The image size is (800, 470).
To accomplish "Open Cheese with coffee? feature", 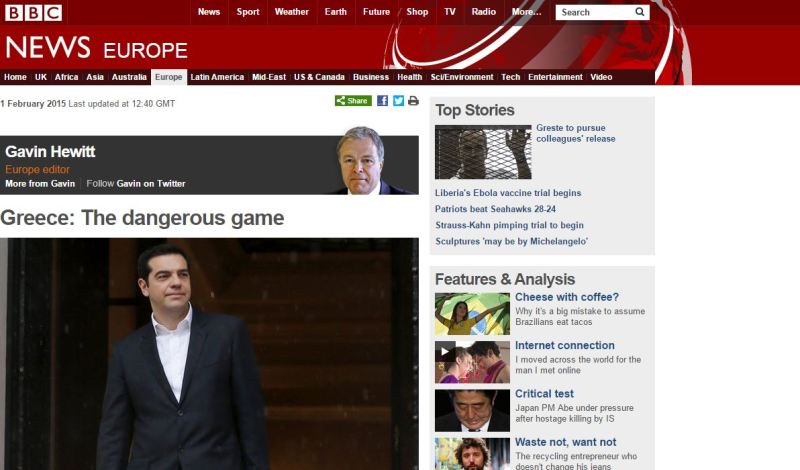I will pos(567,297).
